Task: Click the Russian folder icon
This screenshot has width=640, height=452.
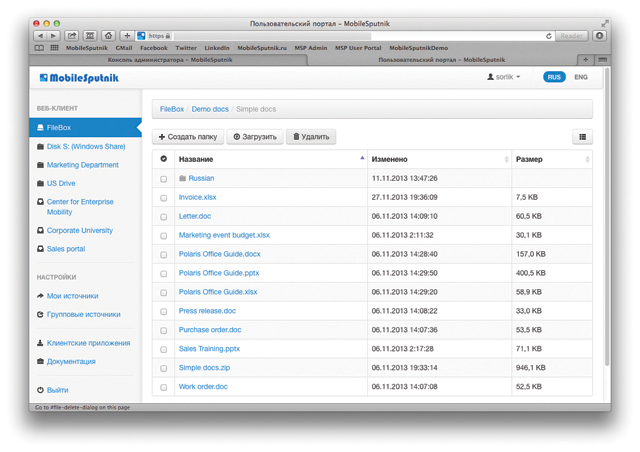Action: click(182, 178)
